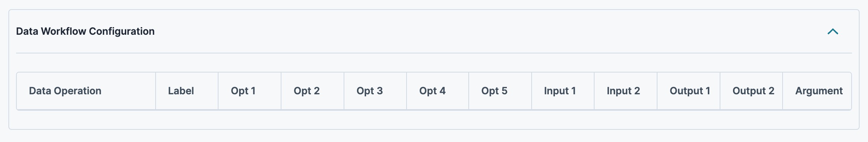Select the Input 2 column header

(626, 91)
